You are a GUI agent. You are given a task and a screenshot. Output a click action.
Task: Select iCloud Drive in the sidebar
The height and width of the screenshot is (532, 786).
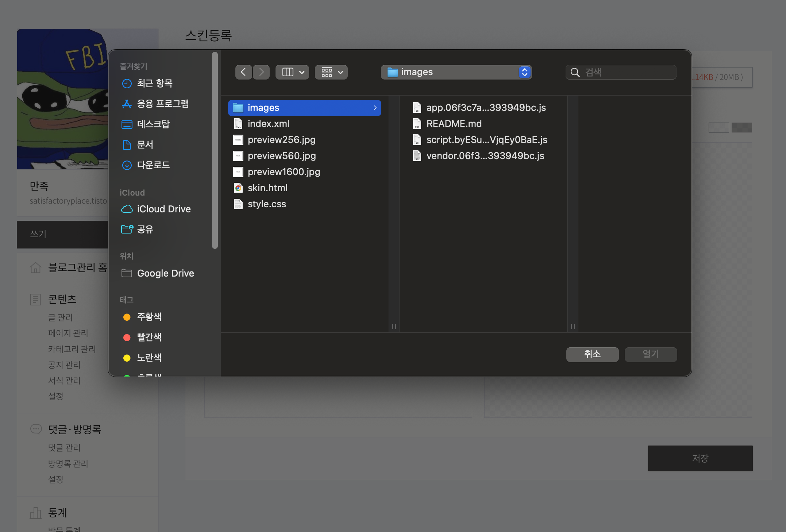163,209
